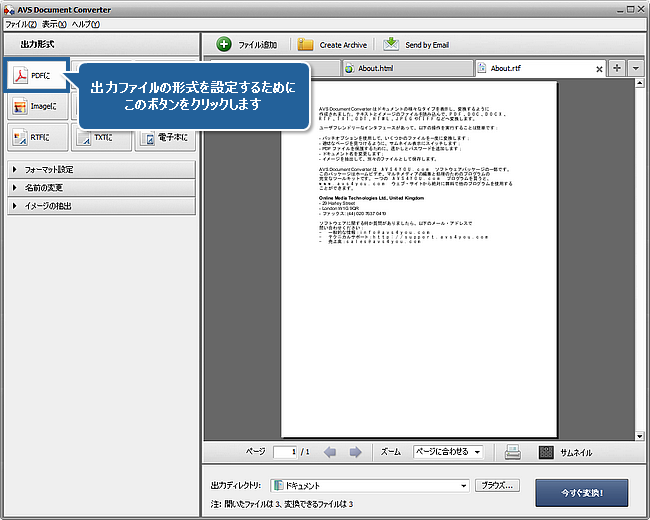The image size is (650, 520).
Task: Open the ヘルプ menu
Action: coord(85,24)
